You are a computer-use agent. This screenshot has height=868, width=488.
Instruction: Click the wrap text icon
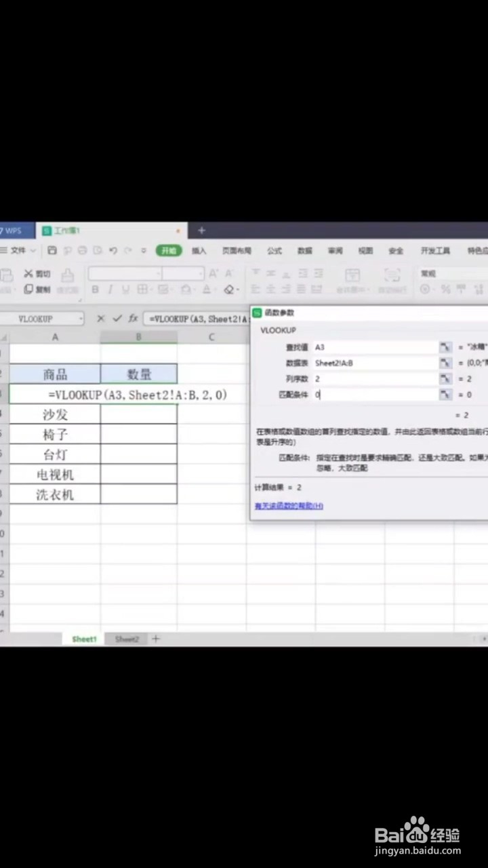coord(392,275)
